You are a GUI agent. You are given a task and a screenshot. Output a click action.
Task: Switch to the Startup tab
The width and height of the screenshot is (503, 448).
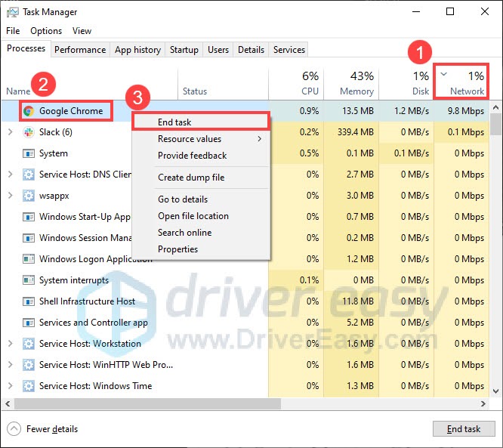tap(184, 50)
